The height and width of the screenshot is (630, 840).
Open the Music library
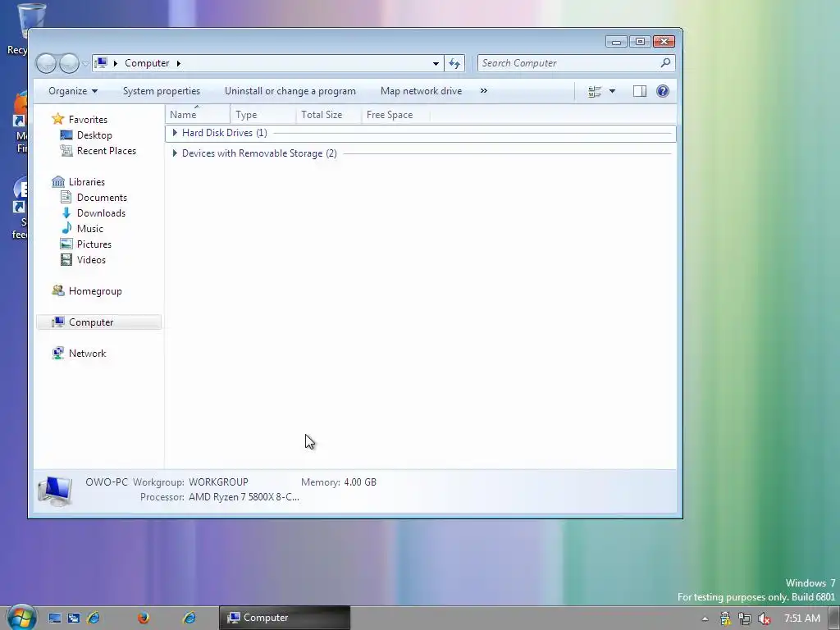point(90,228)
